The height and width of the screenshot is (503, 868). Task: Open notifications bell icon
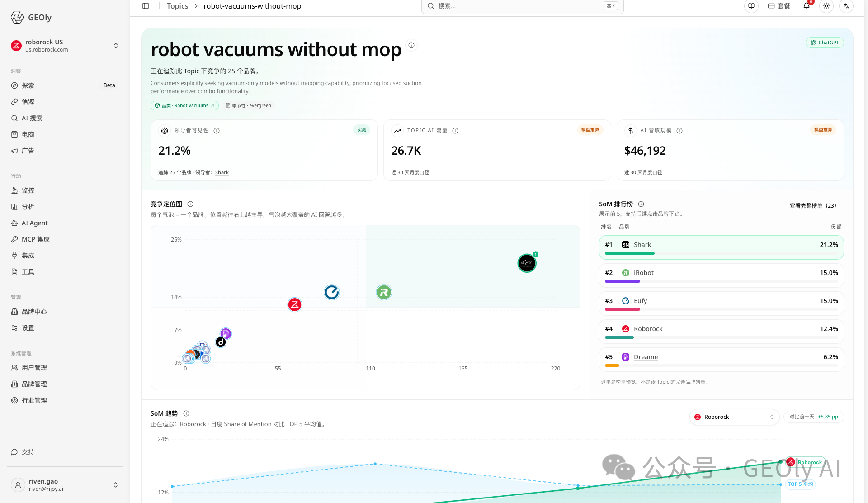807,6
